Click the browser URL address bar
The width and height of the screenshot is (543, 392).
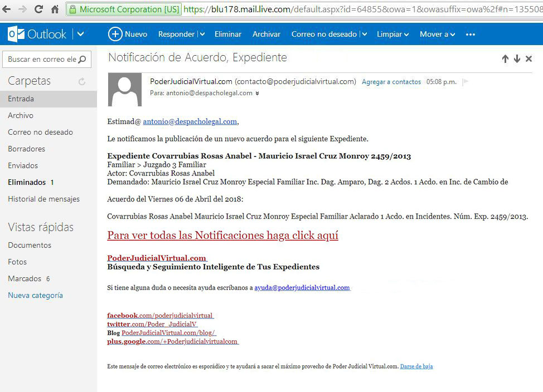click(x=363, y=9)
